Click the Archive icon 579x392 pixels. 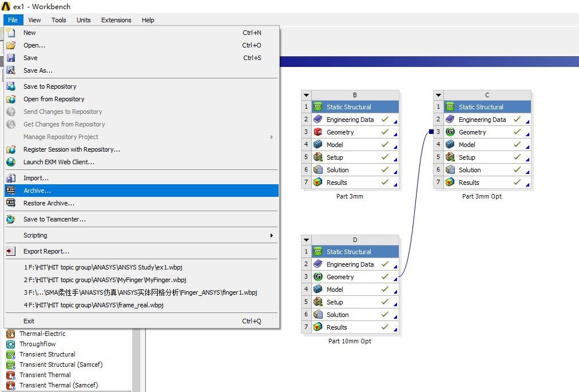pyautogui.click(x=11, y=190)
